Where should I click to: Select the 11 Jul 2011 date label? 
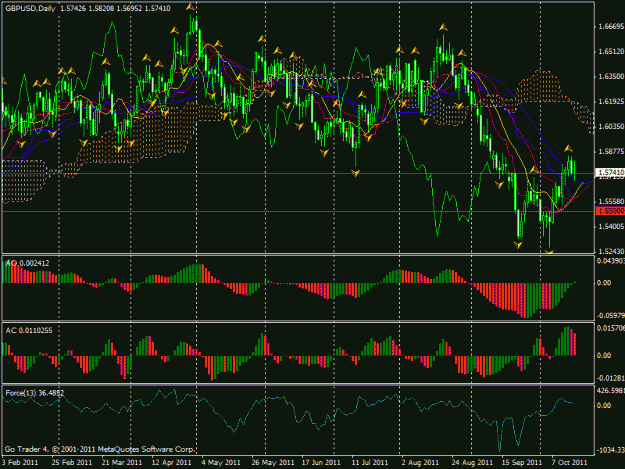(369, 462)
